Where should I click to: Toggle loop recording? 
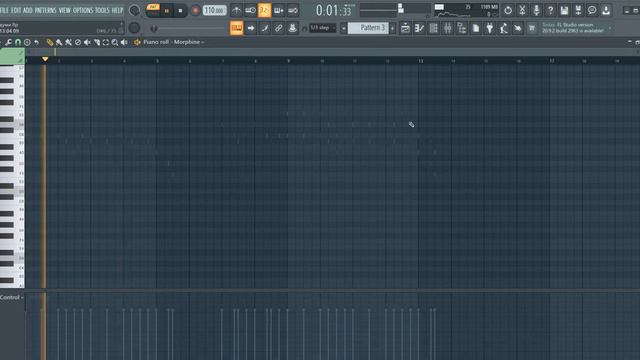(x=293, y=10)
